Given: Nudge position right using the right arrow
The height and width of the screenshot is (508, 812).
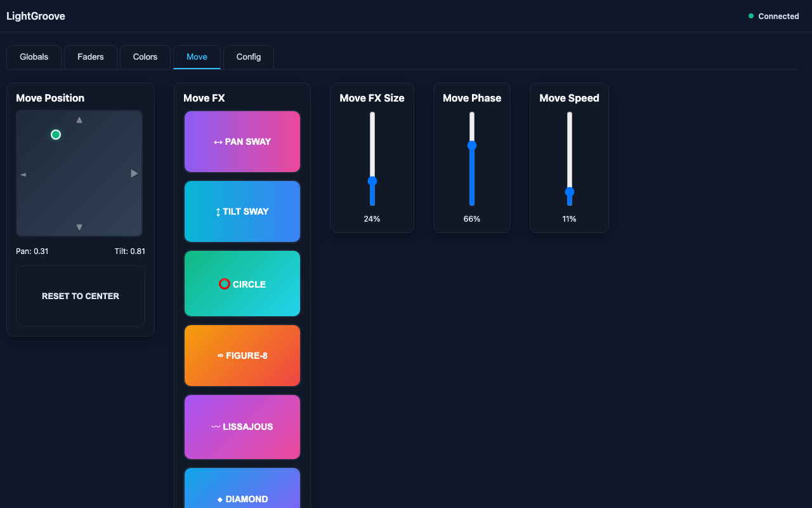Looking at the screenshot, I should 134,173.
